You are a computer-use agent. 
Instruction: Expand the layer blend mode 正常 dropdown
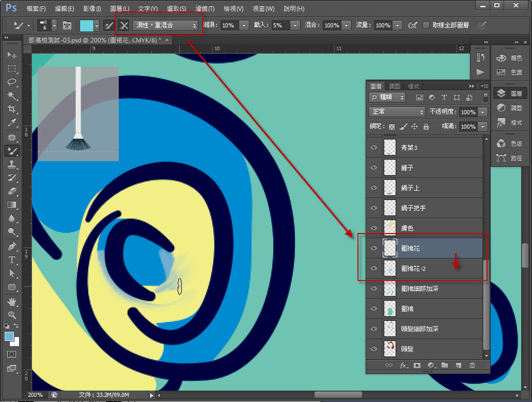point(397,112)
